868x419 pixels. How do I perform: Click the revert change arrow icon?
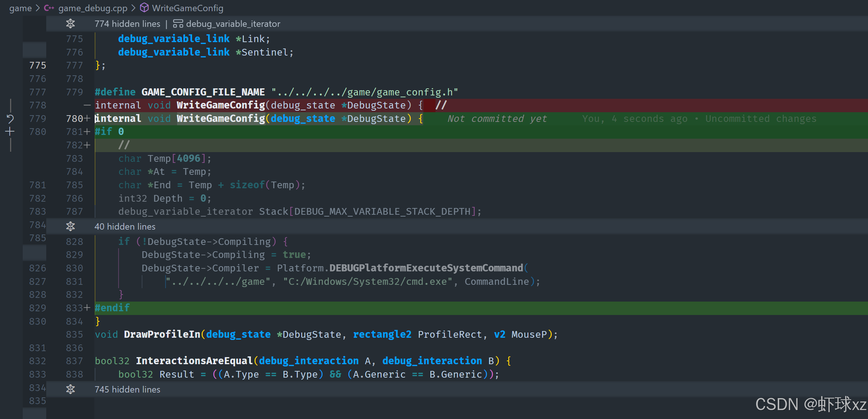tap(10, 119)
